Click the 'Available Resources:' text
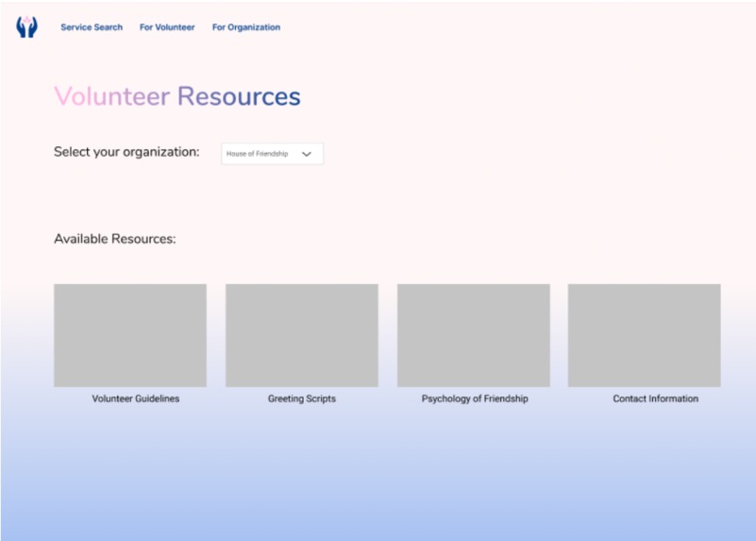The width and height of the screenshot is (756, 541). tap(115, 239)
